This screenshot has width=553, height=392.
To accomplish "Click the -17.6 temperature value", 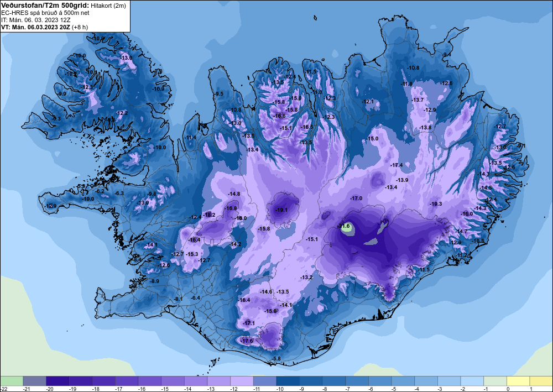I will pyautogui.click(x=247, y=341).
